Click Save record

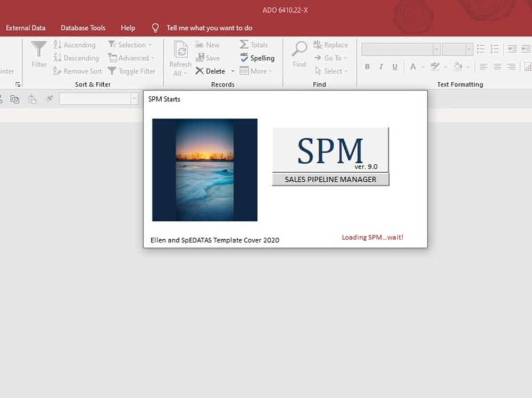[207, 58]
